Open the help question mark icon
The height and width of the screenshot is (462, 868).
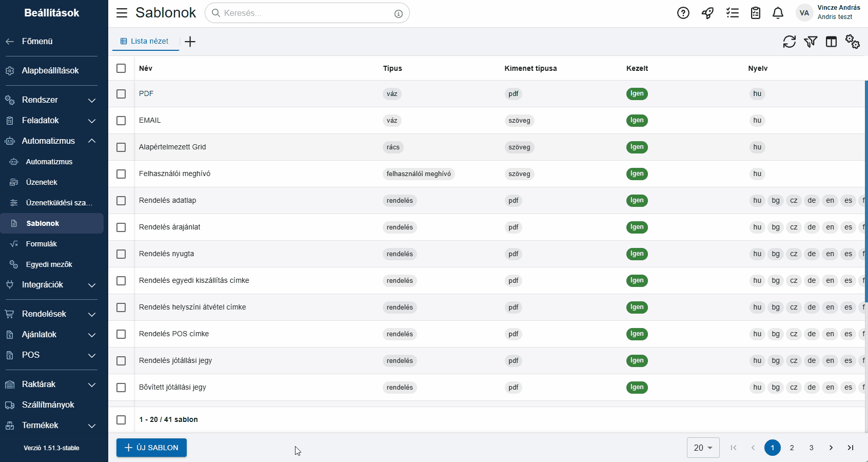tap(683, 13)
